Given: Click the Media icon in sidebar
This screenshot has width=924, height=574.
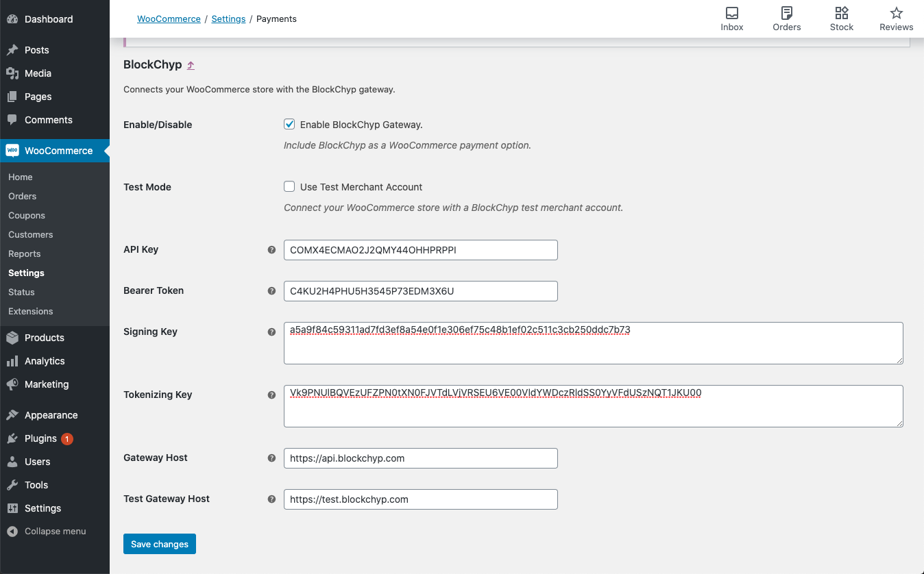Looking at the screenshot, I should point(12,73).
